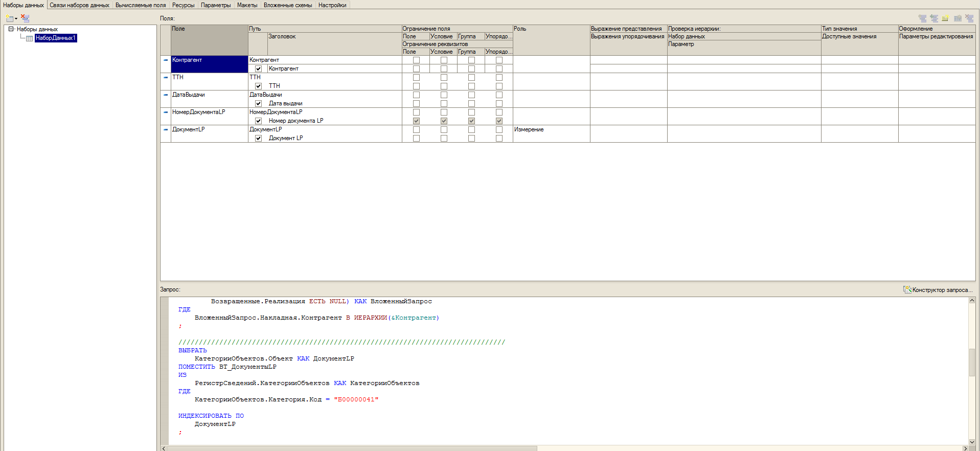Click the Выражение представления column header

[628, 29]
